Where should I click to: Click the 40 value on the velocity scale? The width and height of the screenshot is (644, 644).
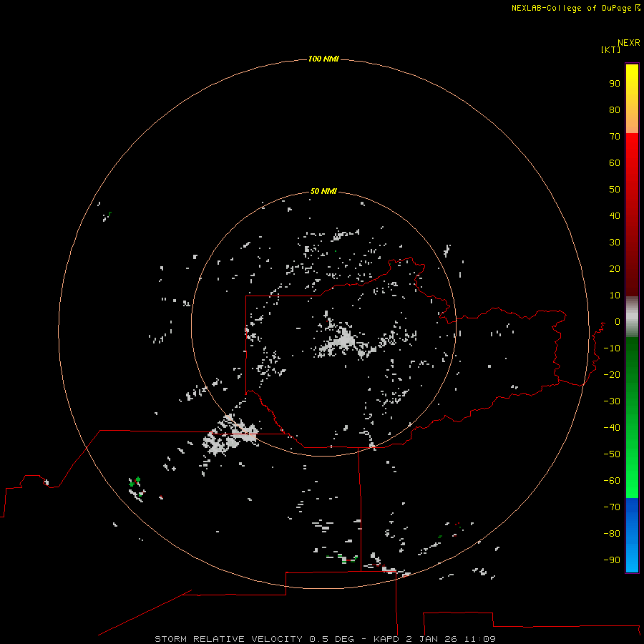tap(615, 215)
